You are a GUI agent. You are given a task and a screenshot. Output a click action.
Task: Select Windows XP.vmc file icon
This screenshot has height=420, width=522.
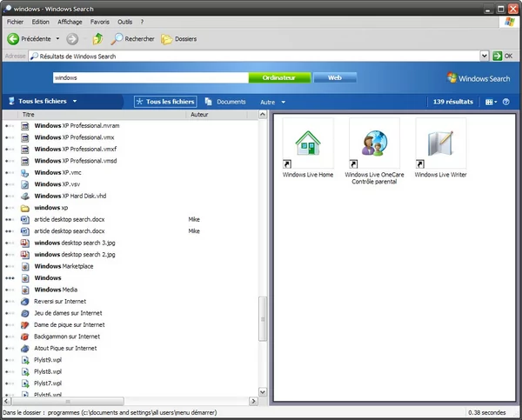pos(25,173)
